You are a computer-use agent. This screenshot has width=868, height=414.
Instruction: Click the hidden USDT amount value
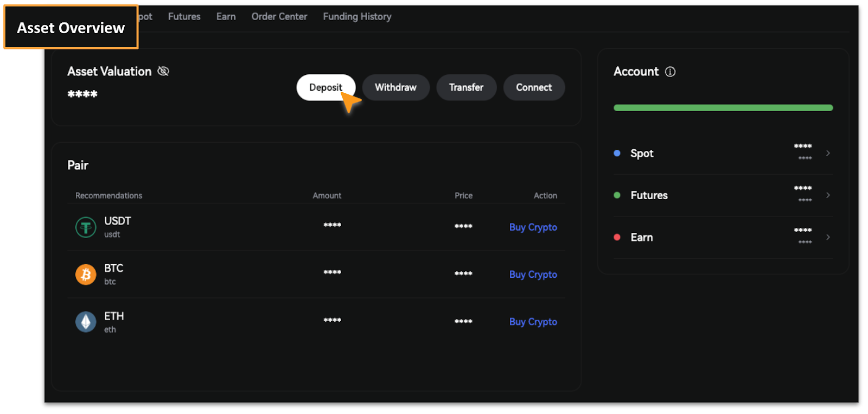tap(332, 225)
